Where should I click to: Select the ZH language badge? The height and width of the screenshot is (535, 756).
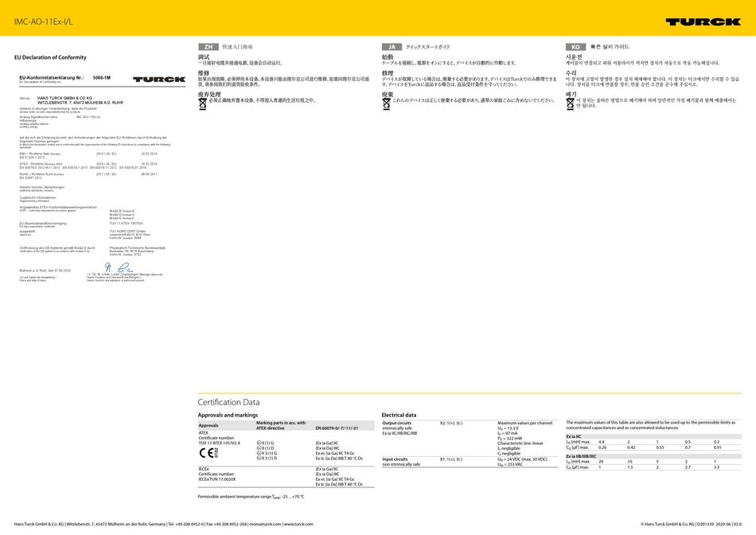pyautogui.click(x=208, y=47)
